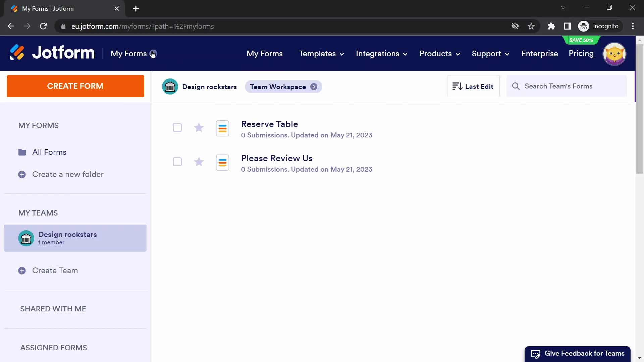Viewport: 644px width, 362px height.
Task: Open the Please Review Us form title
Action: pos(277,158)
